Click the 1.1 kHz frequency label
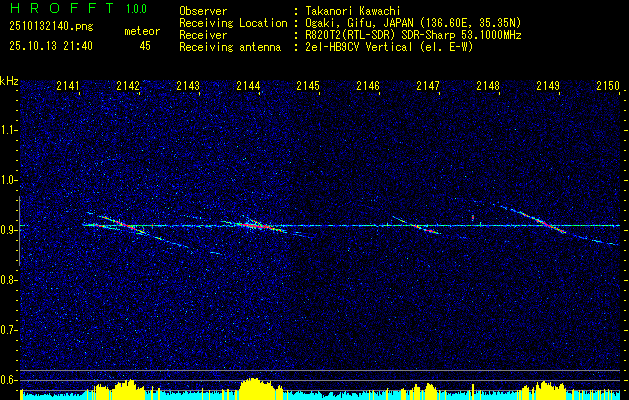Viewport: 629px width, 400px height. [x=9, y=130]
